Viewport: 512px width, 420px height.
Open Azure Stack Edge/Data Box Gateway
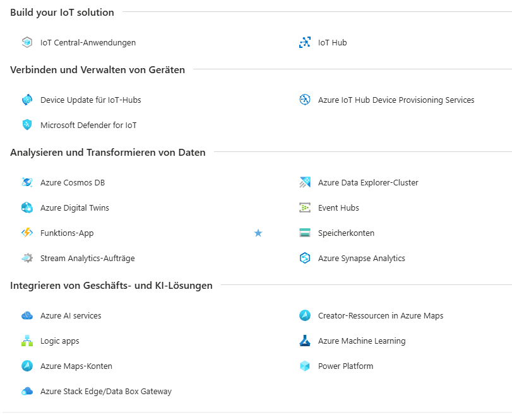(105, 392)
